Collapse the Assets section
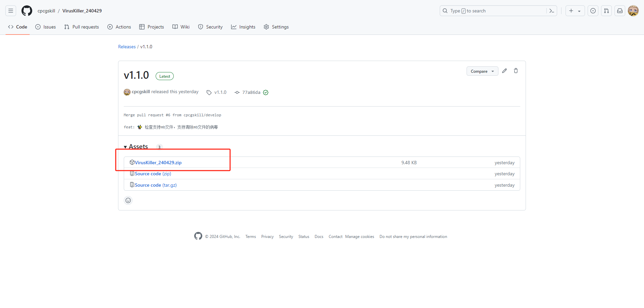The width and height of the screenshot is (644, 308). [136, 147]
